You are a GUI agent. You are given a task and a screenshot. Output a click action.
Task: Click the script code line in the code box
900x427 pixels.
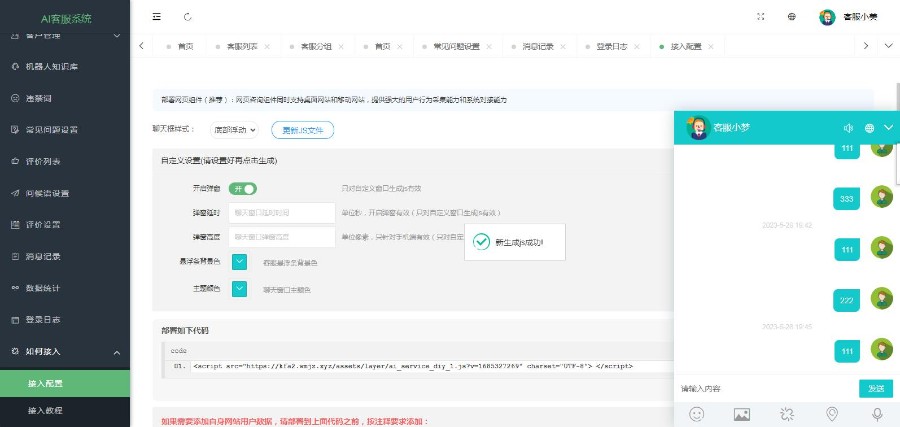click(x=413, y=366)
